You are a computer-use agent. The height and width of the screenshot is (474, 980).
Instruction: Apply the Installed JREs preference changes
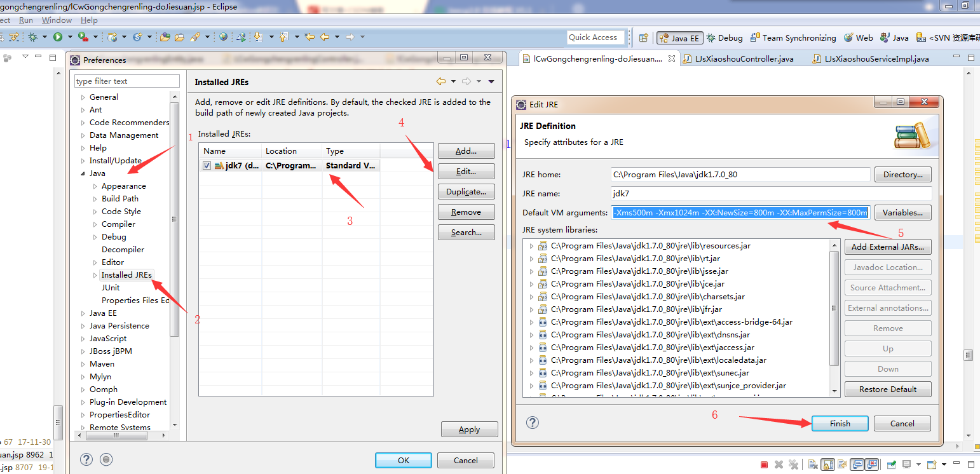(469, 429)
